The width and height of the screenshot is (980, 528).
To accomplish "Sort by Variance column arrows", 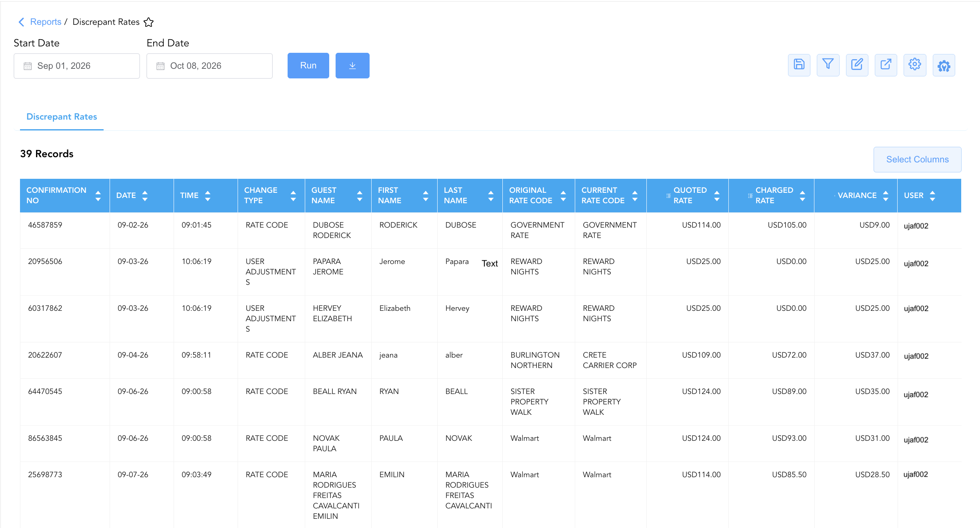I will click(886, 196).
